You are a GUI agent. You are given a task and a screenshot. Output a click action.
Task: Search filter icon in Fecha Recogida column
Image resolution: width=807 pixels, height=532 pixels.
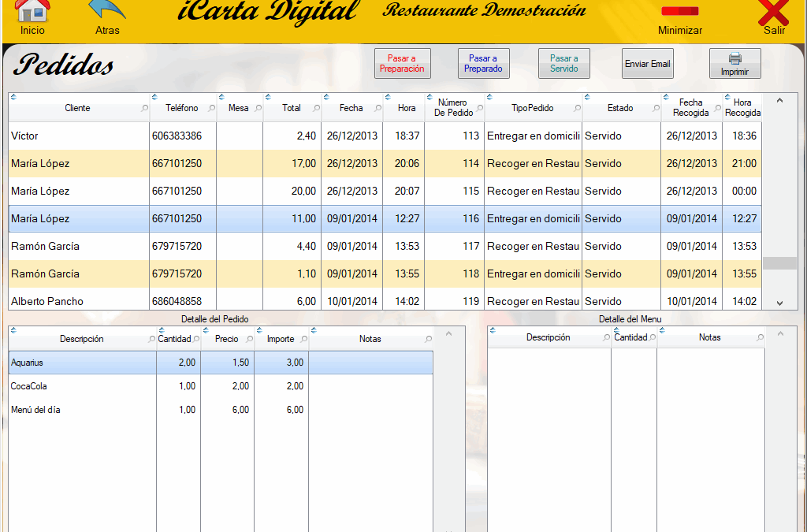(717, 108)
